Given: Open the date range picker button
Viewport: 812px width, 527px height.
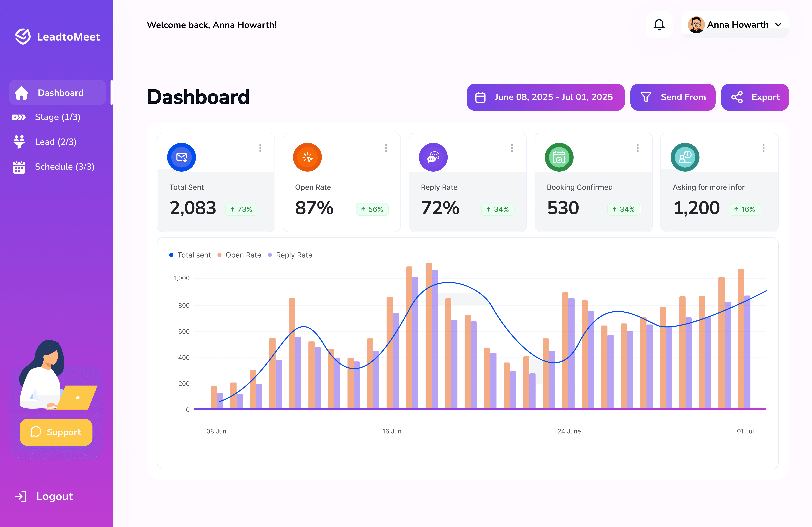Looking at the screenshot, I should pyautogui.click(x=546, y=97).
